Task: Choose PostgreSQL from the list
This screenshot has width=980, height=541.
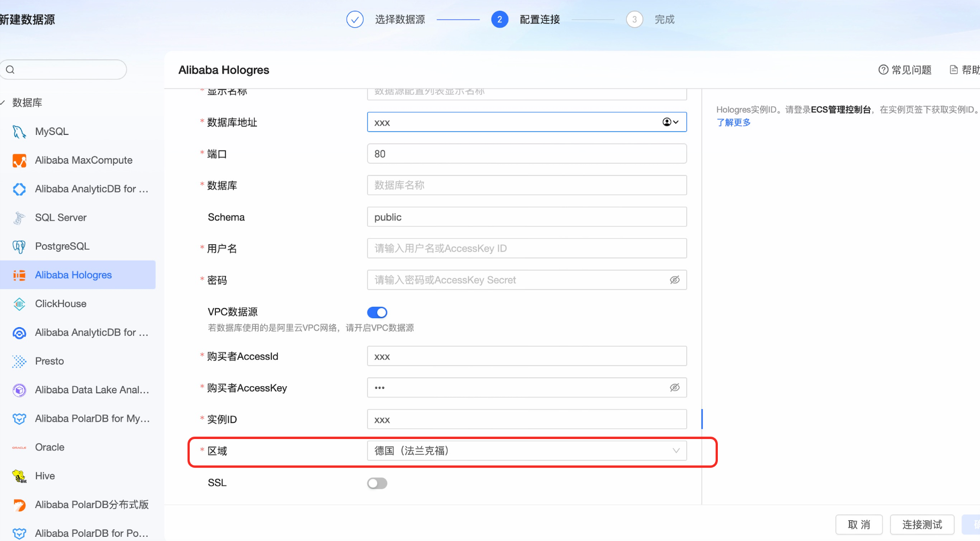Action: click(77, 247)
